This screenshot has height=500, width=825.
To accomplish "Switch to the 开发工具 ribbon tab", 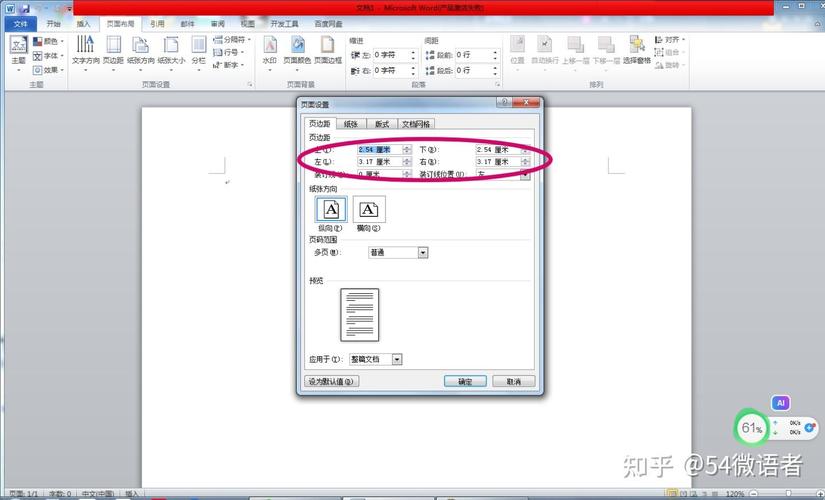I will pyautogui.click(x=284, y=24).
